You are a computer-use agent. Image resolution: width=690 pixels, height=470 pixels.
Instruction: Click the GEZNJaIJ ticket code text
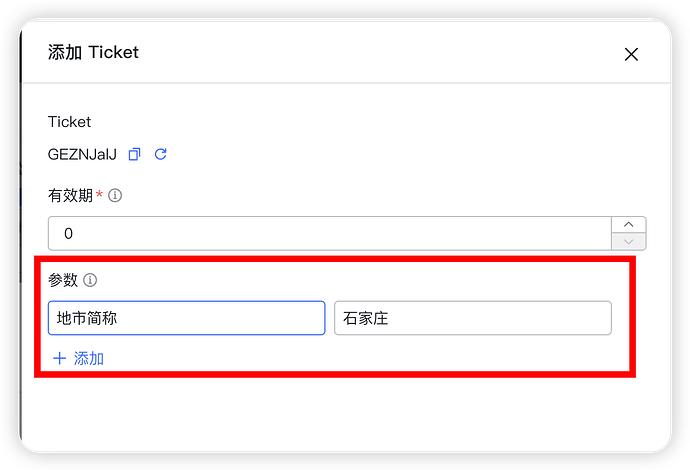point(82,154)
